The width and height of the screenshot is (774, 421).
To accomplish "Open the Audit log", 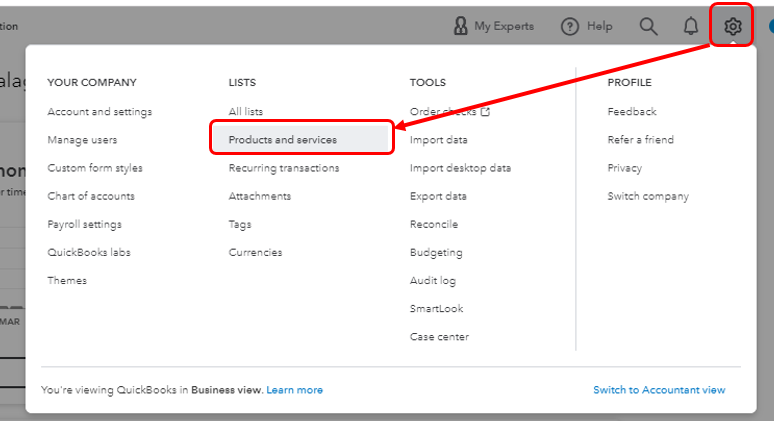I will (433, 281).
